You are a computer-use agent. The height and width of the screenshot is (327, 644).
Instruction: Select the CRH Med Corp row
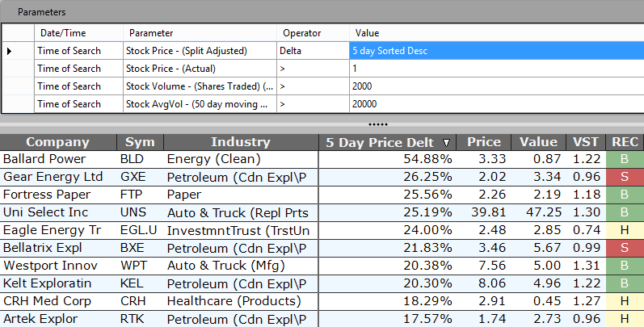pyautogui.click(x=322, y=301)
